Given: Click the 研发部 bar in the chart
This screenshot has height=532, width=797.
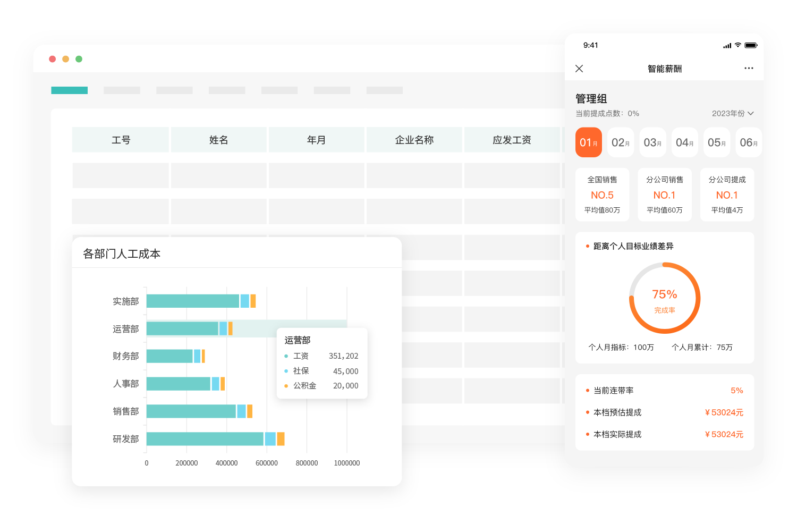Looking at the screenshot, I should click(205, 439).
